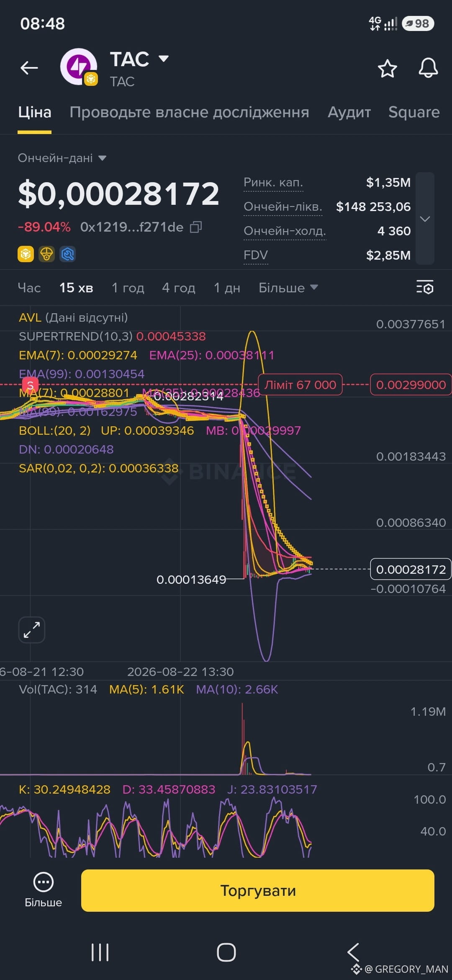Tap the -89.04% price change

tap(44, 227)
